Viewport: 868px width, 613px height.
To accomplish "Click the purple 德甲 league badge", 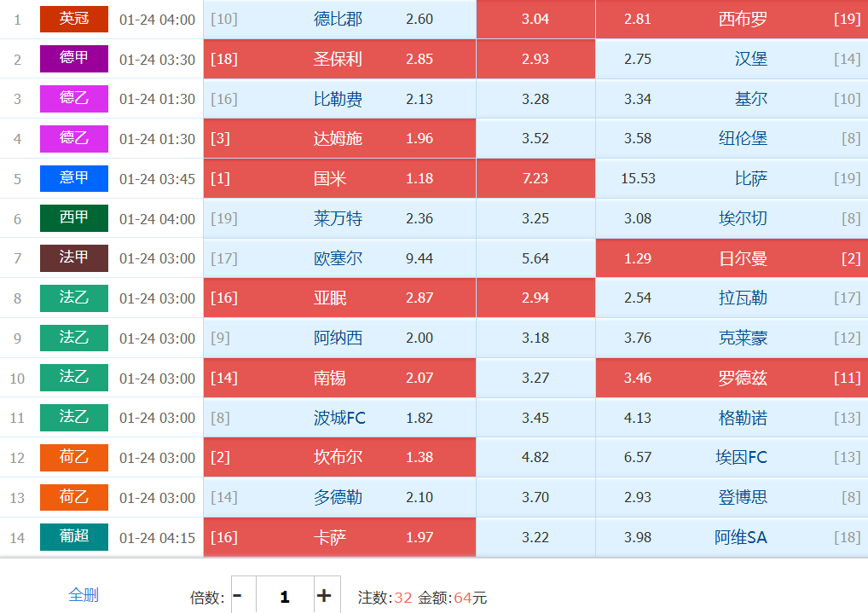I will pyautogui.click(x=74, y=59).
